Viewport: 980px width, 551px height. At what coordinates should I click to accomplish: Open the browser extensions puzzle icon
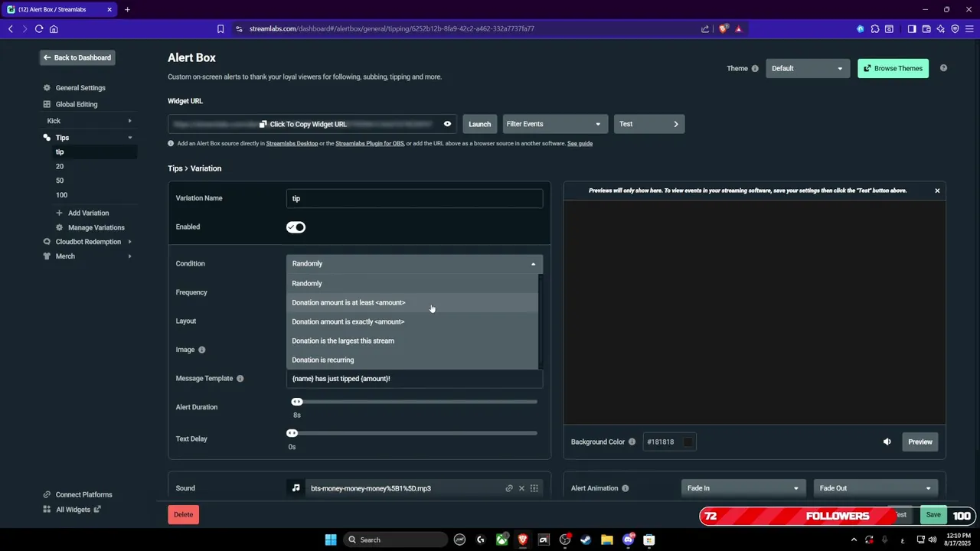tap(875, 29)
